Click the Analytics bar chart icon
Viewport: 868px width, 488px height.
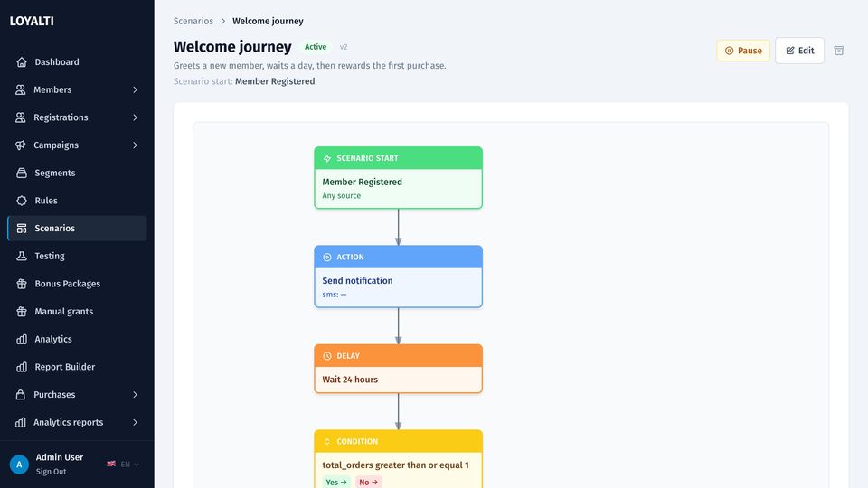point(22,339)
